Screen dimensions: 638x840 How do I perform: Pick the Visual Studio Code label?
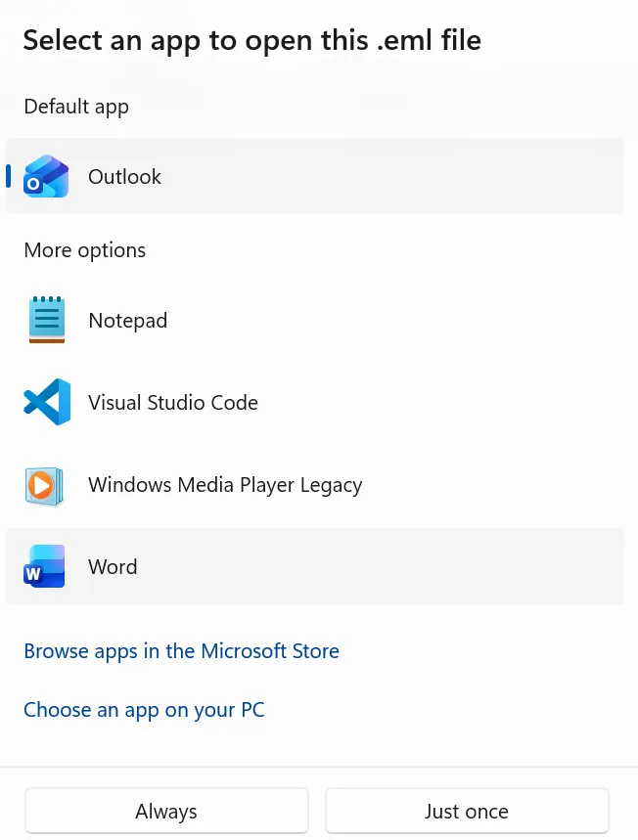tap(173, 403)
